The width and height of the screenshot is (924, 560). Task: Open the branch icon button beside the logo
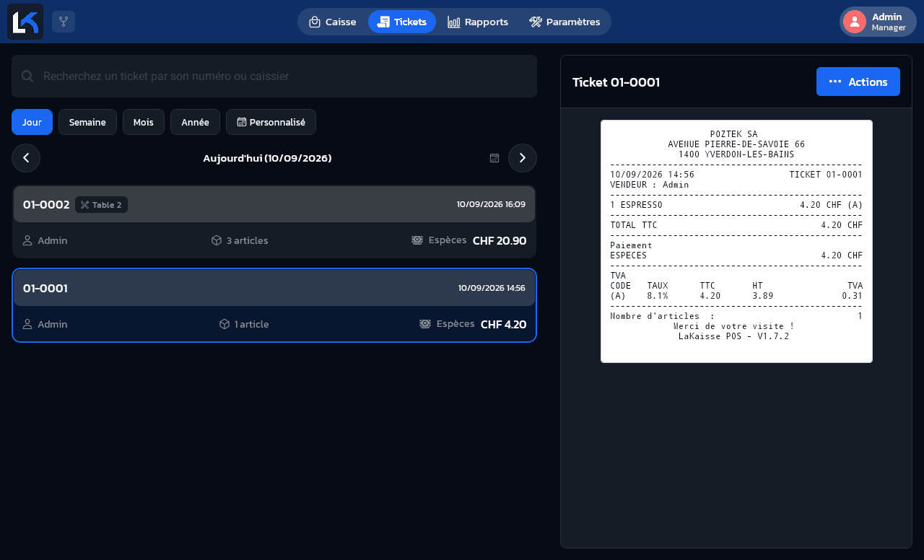64,22
